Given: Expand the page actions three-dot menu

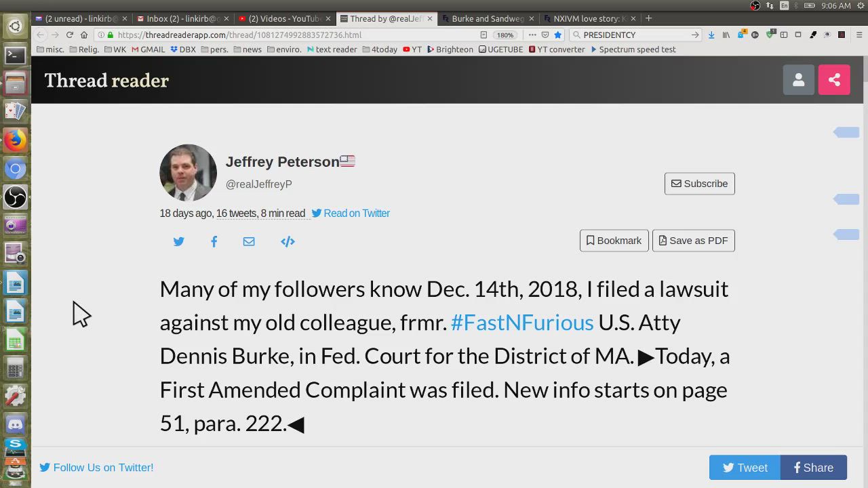Looking at the screenshot, I should click(x=532, y=35).
